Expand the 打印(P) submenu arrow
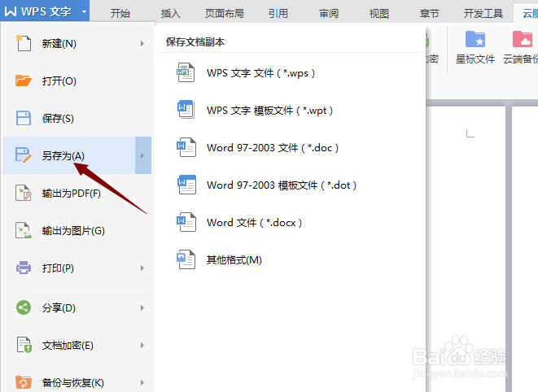The width and height of the screenshot is (538, 392). tap(142, 268)
